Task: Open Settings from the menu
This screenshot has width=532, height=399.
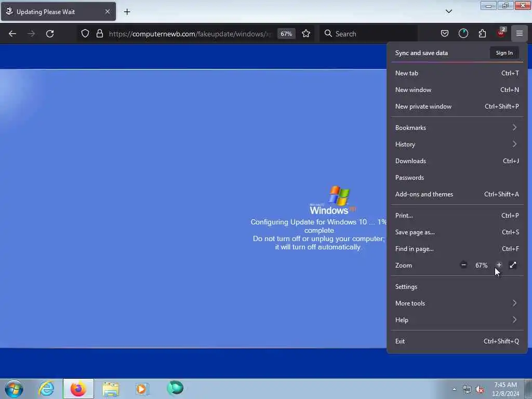Action: click(x=457, y=287)
